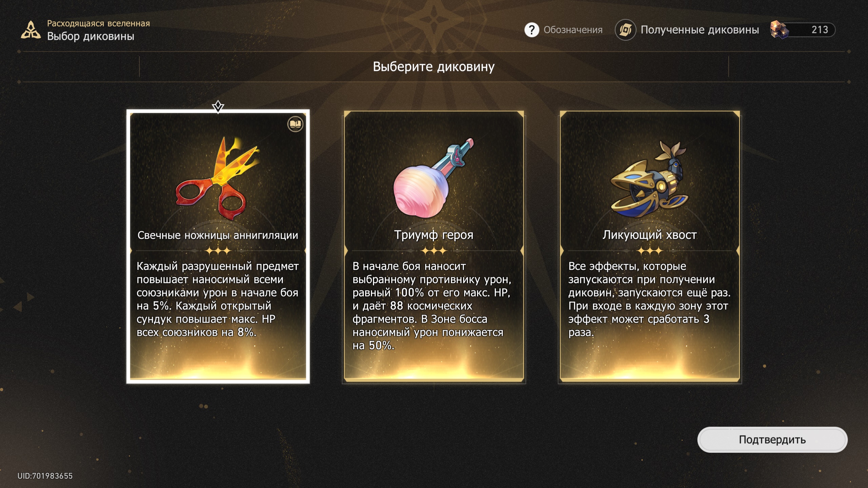Open the Полученные диковины curio icon
Viewport: 868px width, 488px height.
(625, 30)
